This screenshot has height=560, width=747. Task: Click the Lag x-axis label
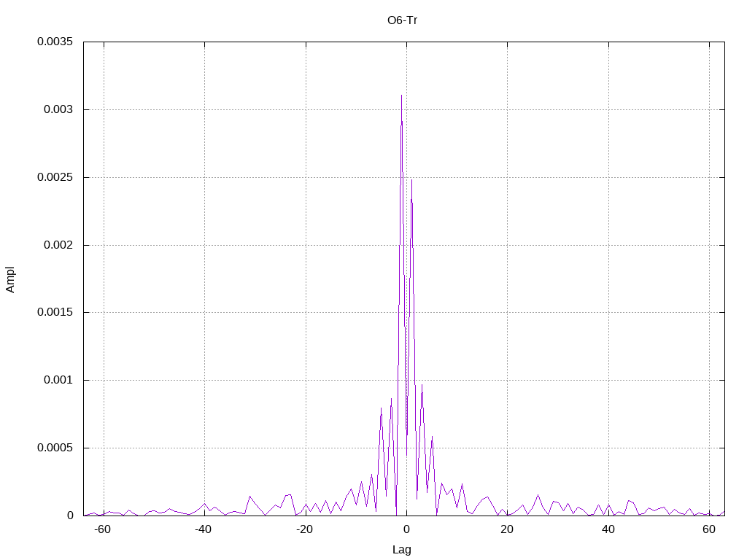pos(402,550)
